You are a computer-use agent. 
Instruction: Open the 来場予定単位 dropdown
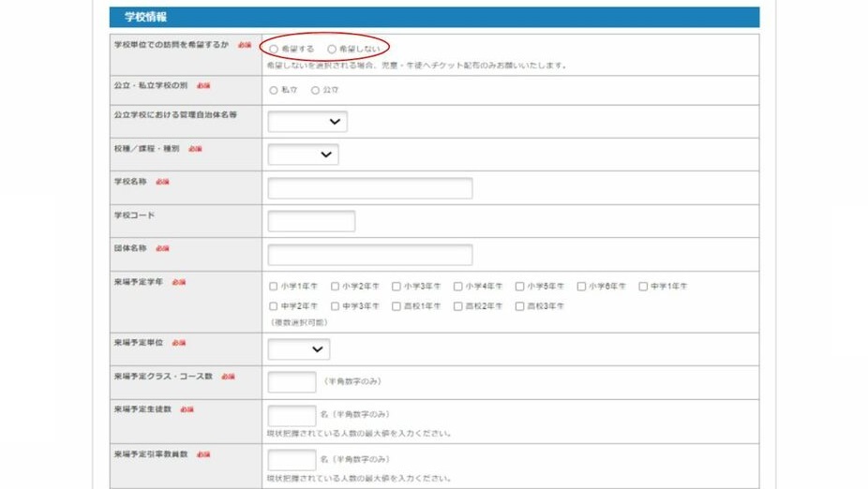click(x=298, y=349)
